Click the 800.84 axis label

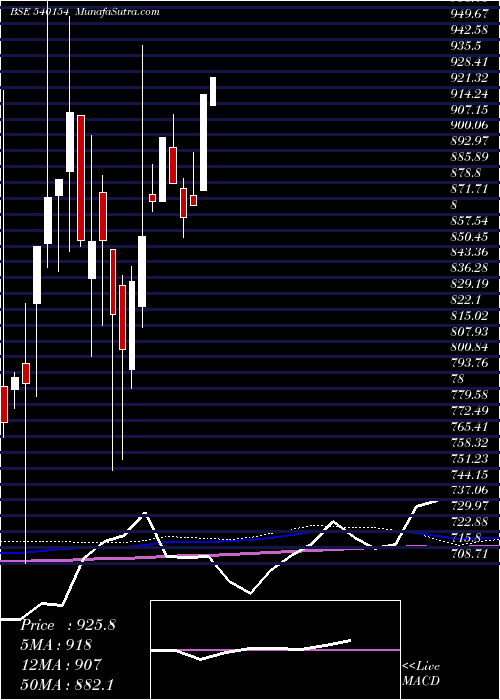(x=469, y=347)
